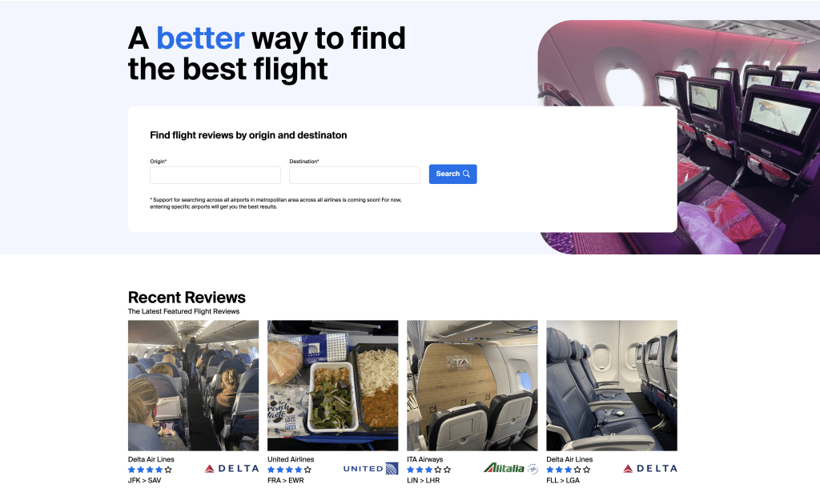Screen dimensions: 820x504
Task: Click star rating under ITA Airways
Action: pos(429,470)
